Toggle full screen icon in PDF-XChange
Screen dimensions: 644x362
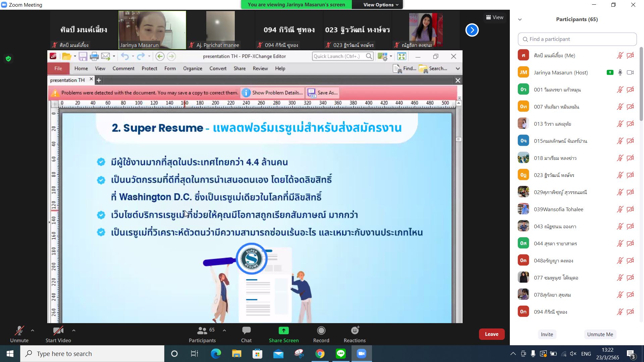coord(401,56)
